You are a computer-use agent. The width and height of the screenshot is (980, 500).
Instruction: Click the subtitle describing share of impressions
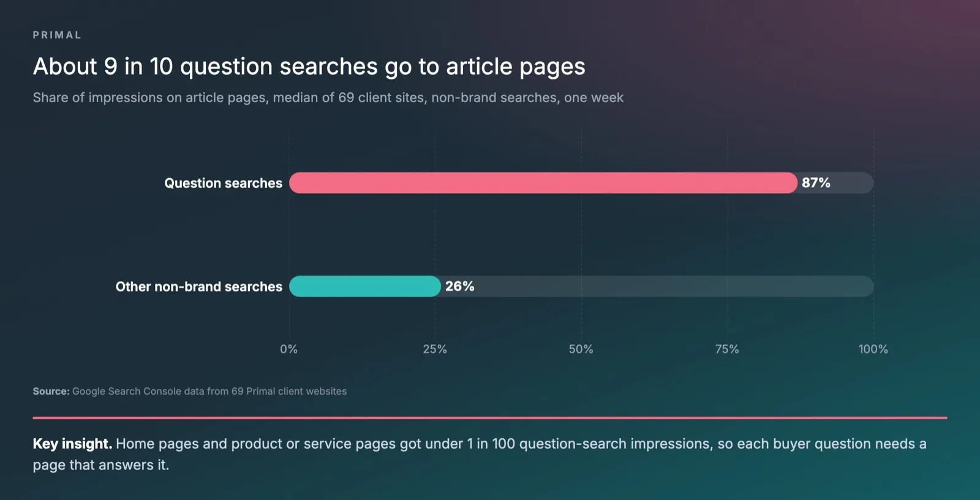pos(328,98)
